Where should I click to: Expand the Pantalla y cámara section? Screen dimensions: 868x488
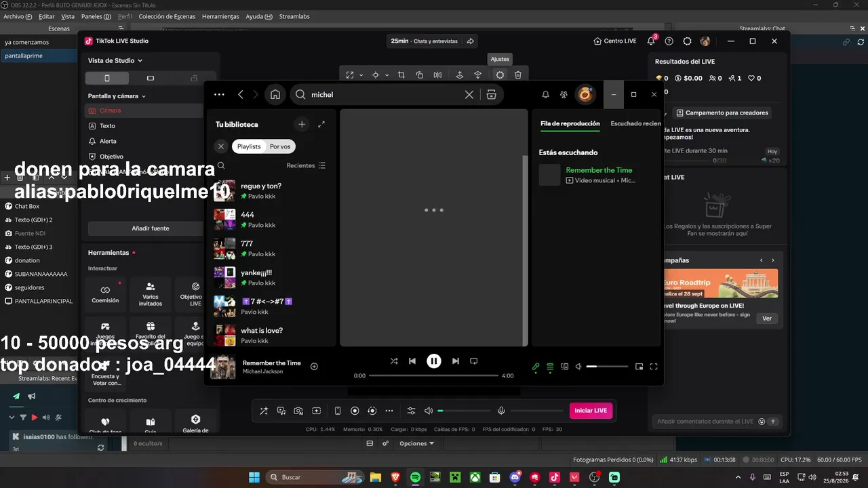point(117,96)
